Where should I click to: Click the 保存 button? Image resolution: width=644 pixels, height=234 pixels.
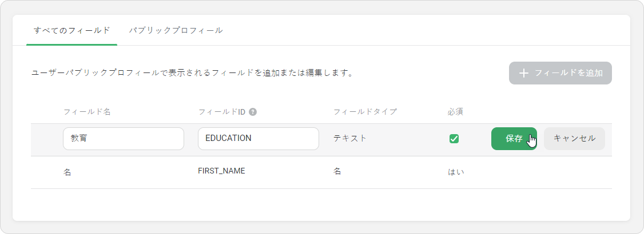click(x=514, y=139)
